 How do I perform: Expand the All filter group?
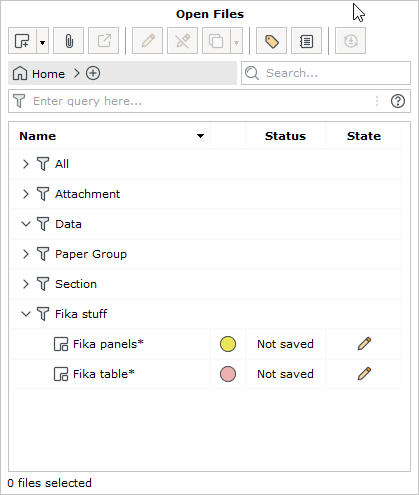26,164
